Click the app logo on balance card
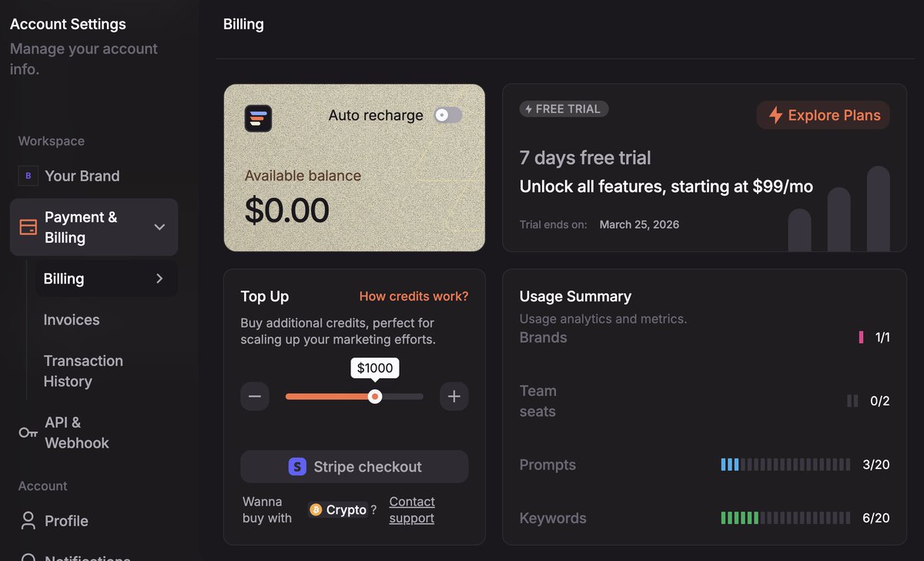This screenshot has height=561, width=924. point(259,118)
